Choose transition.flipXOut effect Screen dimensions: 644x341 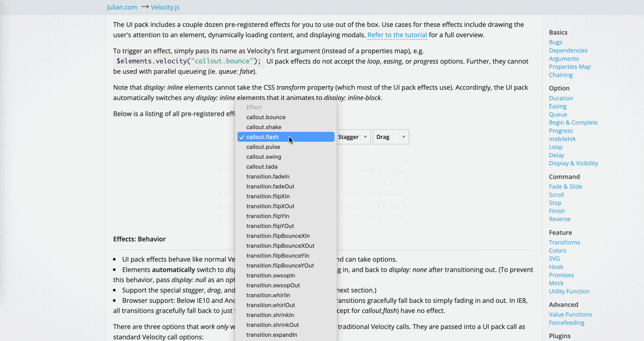click(286, 206)
